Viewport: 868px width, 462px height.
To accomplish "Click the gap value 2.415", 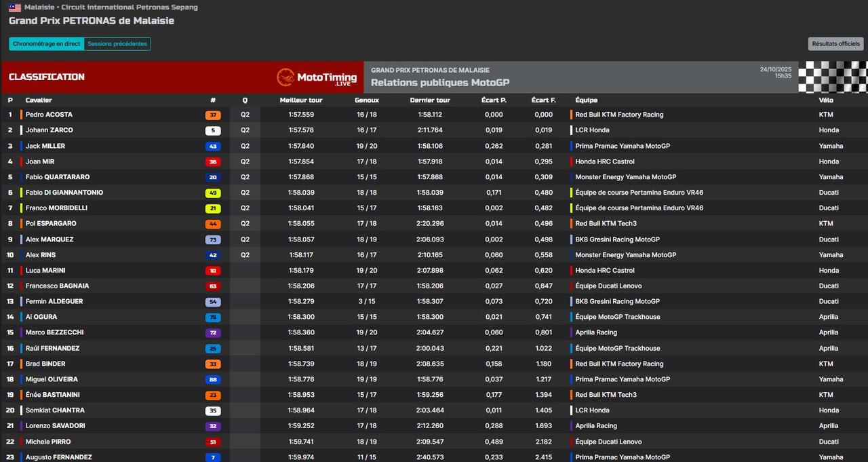I will (x=543, y=458).
